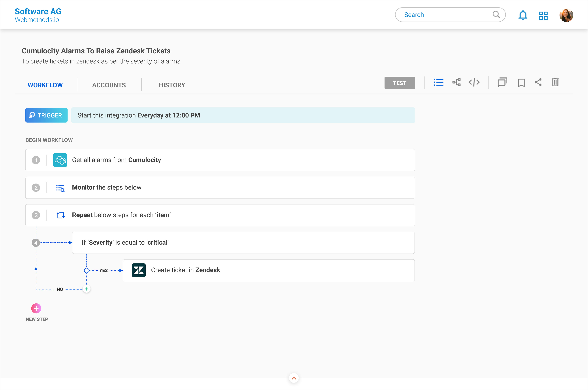This screenshot has width=588, height=390.
Task: Switch to the HISTORY tab
Action: tap(172, 85)
